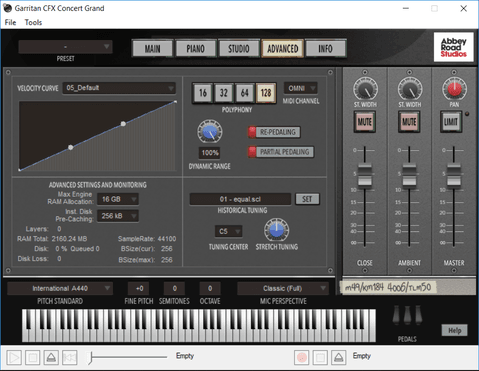Click the pedals icon above PEDALS label
This screenshot has height=371, width=479.
(x=407, y=315)
